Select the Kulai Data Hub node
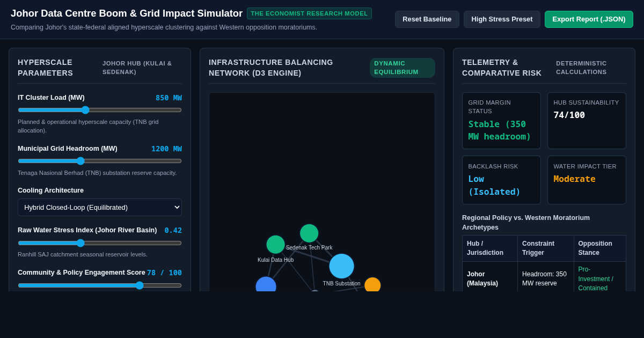 (275, 245)
